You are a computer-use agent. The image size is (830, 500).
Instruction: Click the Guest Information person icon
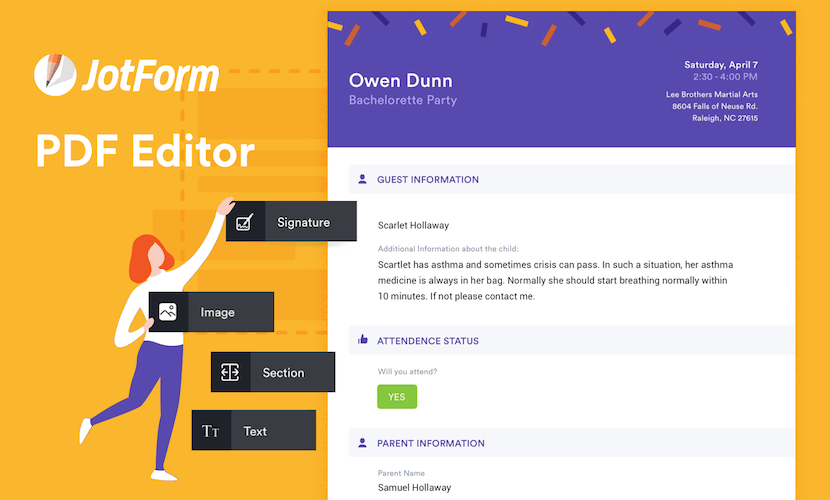coord(362,179)
